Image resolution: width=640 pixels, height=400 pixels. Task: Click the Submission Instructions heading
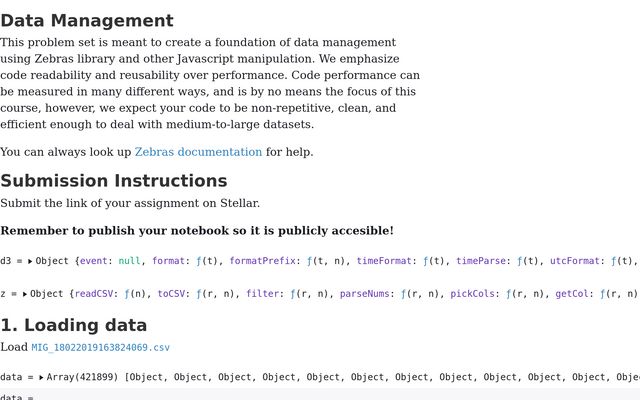[x=114, y=181]
